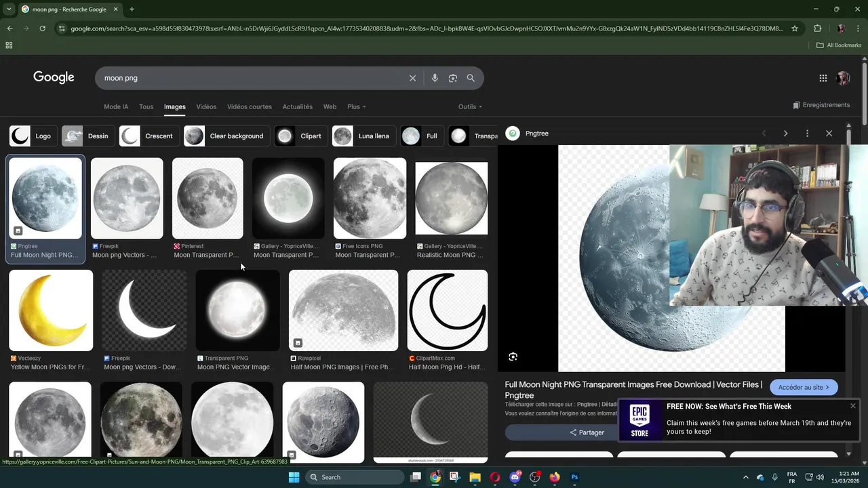
Task: Search inside image with Lens icon
Action: [x=513, y=357]
